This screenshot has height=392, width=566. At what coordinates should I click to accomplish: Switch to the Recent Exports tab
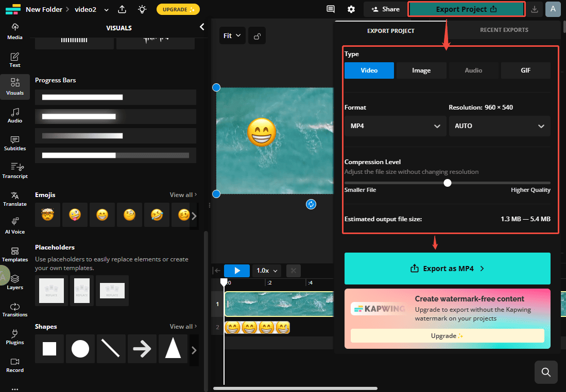pos(504,30)
